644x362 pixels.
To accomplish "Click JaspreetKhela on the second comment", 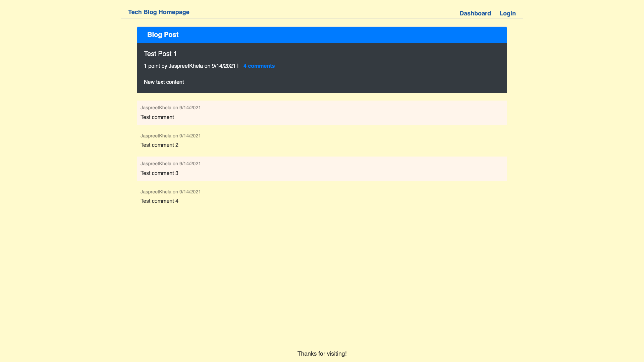I will coord(155,136).
